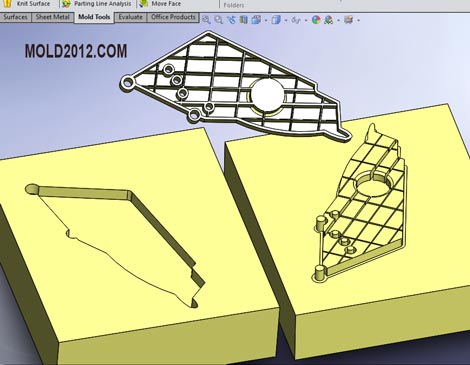Toggle the Section View icon
Image resolution: width=470 pixels, height=365 pixels.
coord(244,20)
